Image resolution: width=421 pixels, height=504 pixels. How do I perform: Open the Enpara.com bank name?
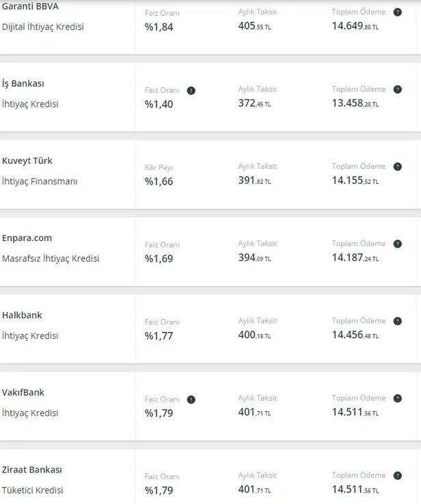click(x=27, y=238)
